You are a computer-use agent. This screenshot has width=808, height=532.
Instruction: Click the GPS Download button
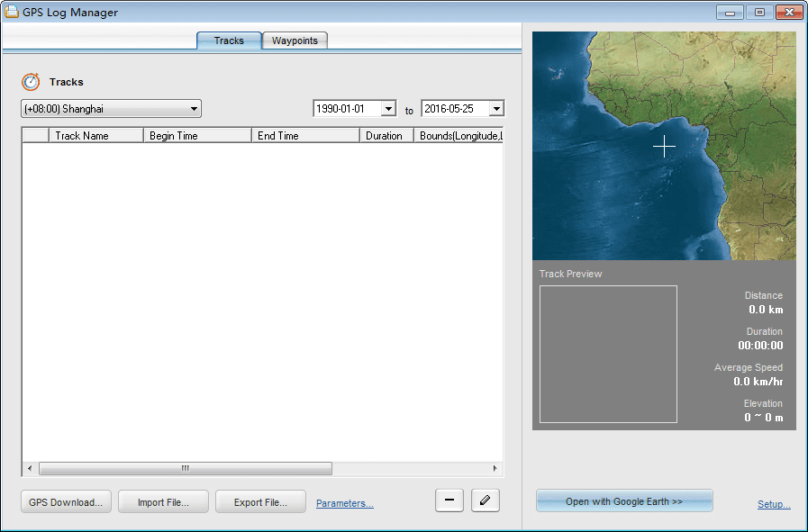coord(66,502)
